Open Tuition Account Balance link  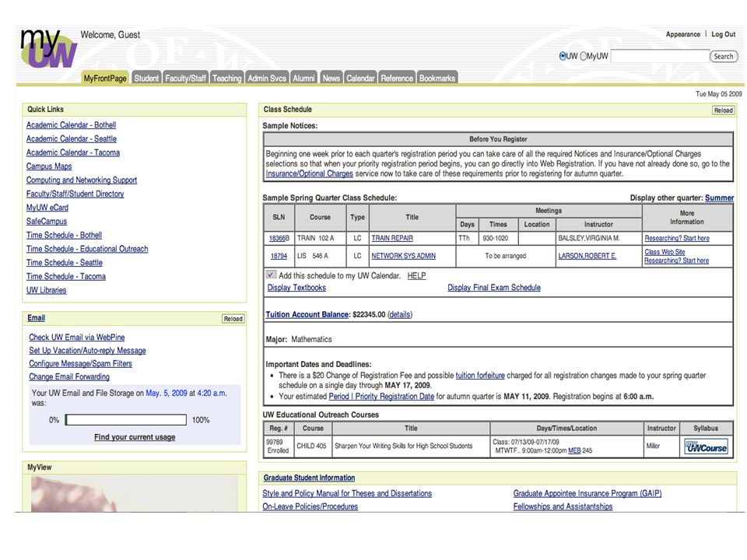(x=307, y=315)
